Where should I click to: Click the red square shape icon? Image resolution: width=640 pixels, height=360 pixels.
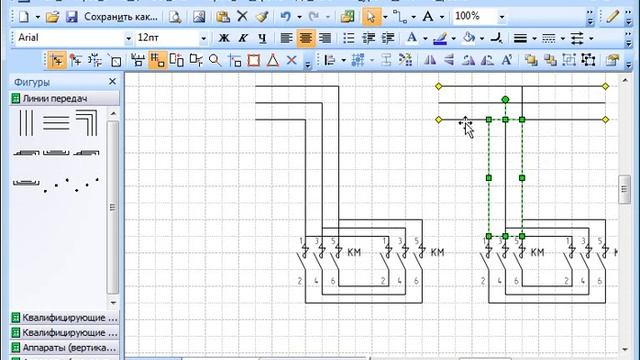(x=253, y=60)
